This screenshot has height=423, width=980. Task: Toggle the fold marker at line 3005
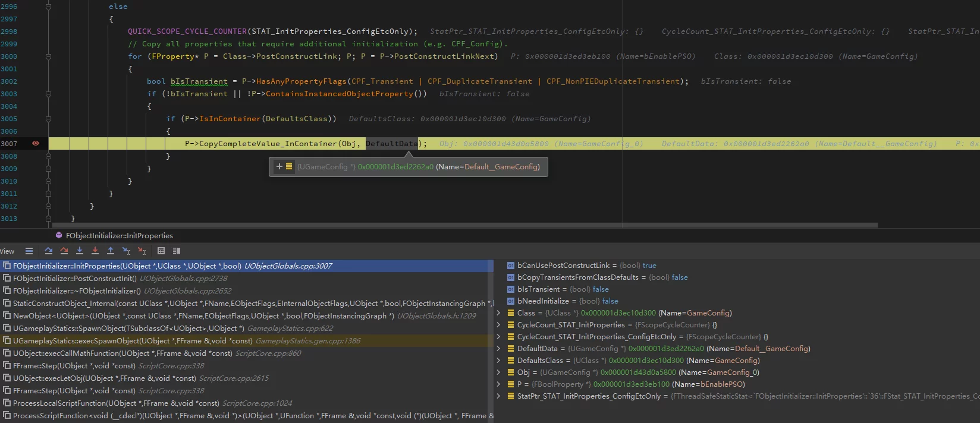(x=48, y=119)
